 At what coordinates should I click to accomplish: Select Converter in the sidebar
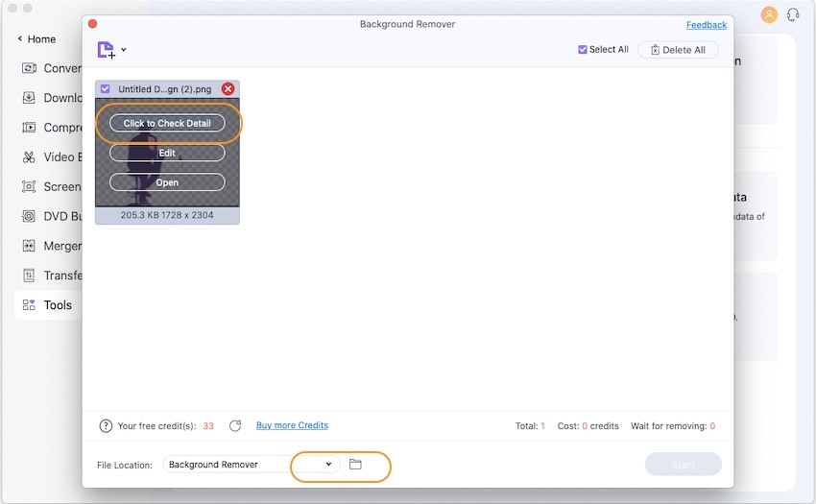tap(51, 68)
